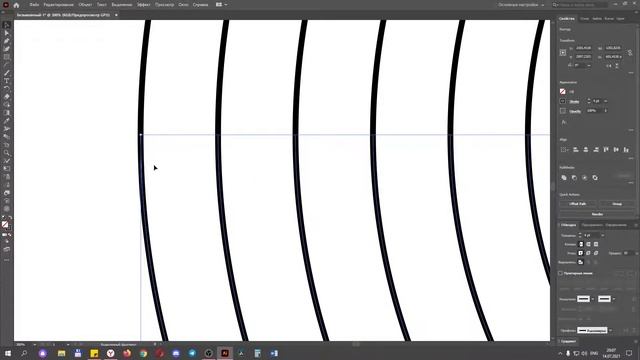Screen dimensions: 640x360
Task: Click the Recolor quick action button
Action: [597, 214]
